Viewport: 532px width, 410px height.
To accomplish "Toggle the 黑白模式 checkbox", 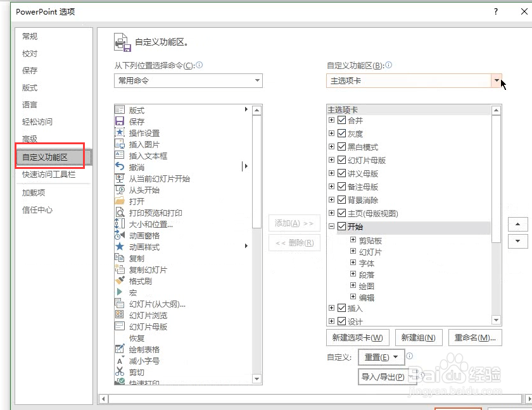I will coord(341,146).
